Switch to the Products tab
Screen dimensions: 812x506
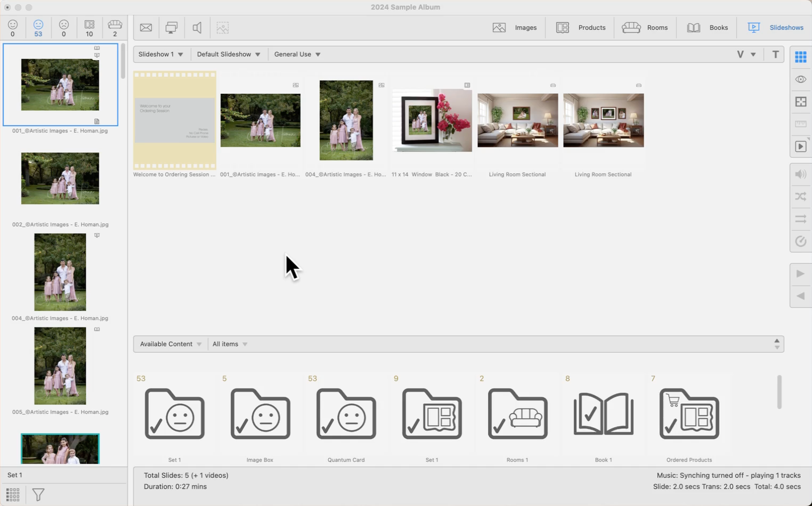coord(581,28)
